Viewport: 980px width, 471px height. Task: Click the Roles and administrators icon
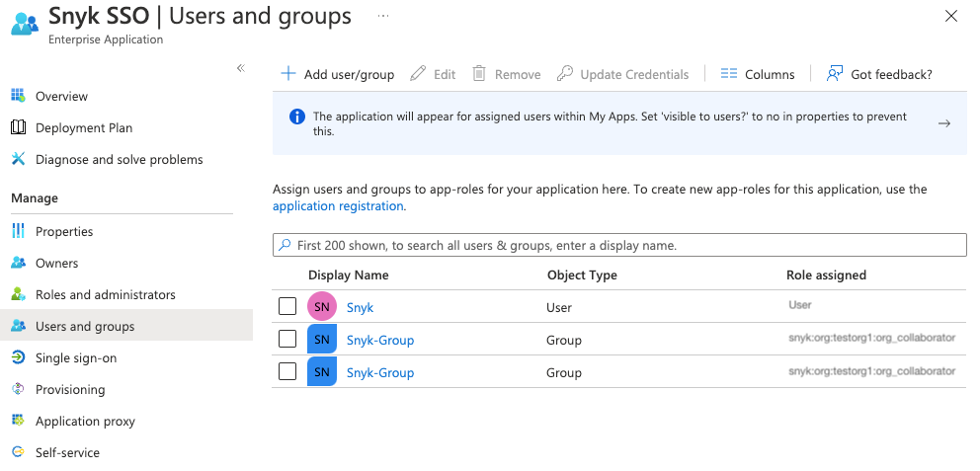[x=18, y=294]
